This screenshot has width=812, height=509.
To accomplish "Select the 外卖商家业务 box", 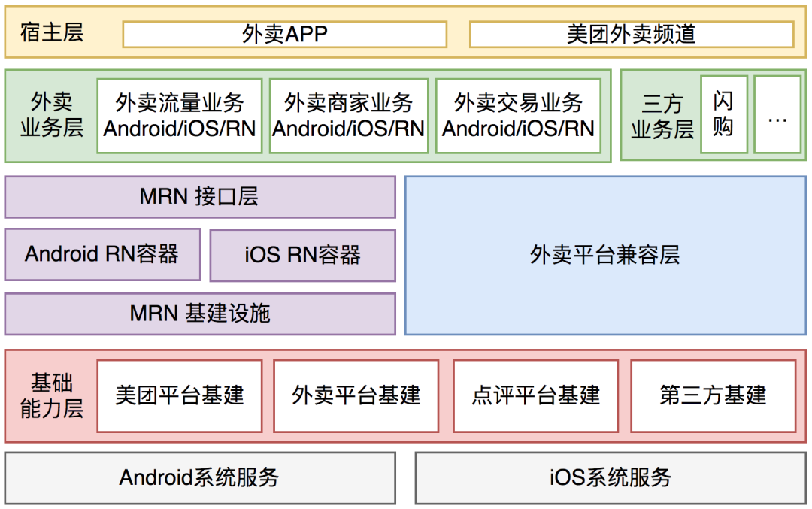I will pyautogui.click(x=349, y=116).
